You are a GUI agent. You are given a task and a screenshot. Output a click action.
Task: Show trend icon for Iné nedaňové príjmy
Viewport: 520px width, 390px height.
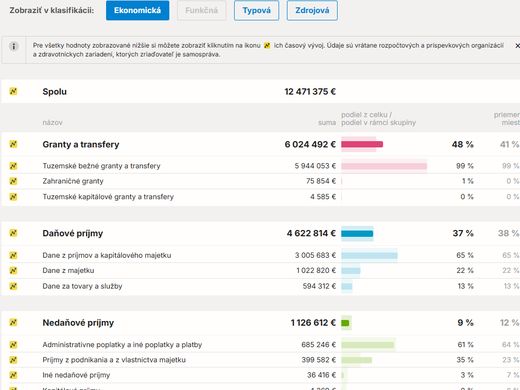(13, 375)
